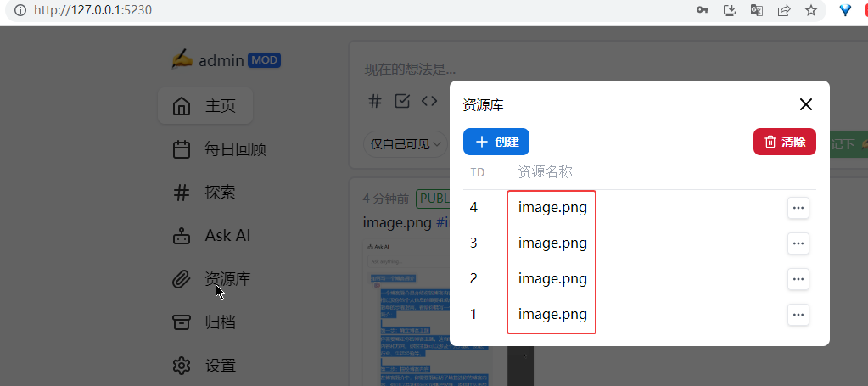Click the site info icon before the URL
This screenshot has height=386, width=868.
(x=20, y=10)
